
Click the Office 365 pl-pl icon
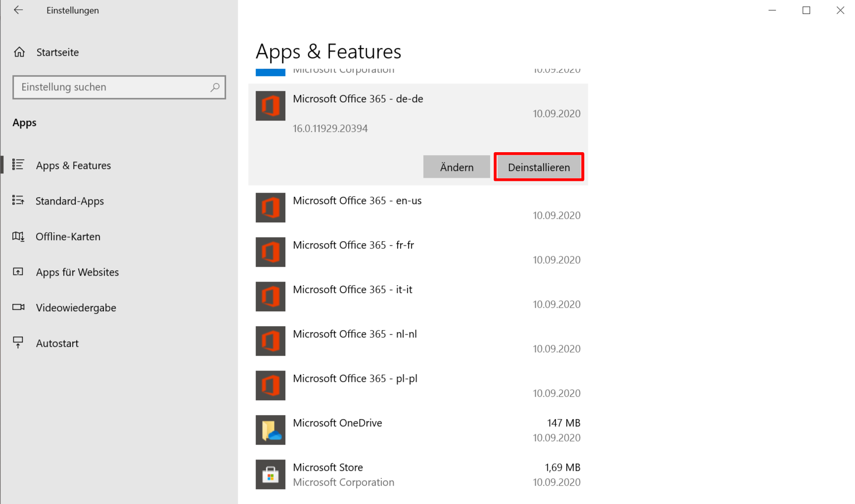(x=270, y=385)
